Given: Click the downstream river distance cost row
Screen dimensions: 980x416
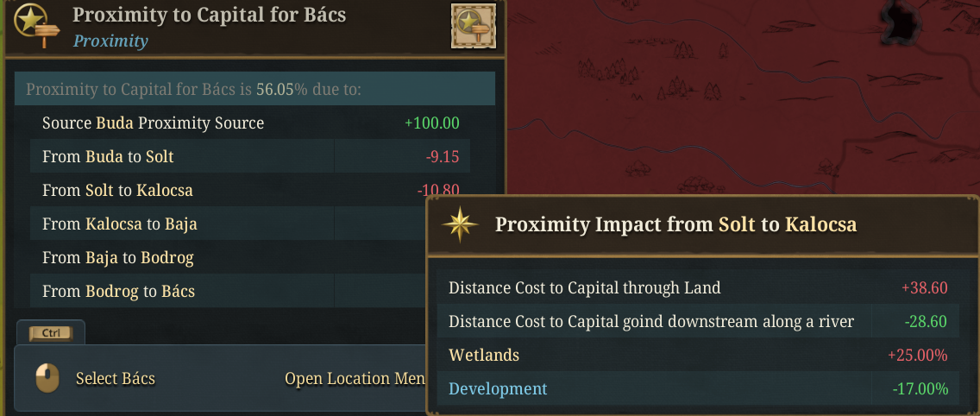Looking at the screenshot, I should pyautogui.click(x=698, y=322).
